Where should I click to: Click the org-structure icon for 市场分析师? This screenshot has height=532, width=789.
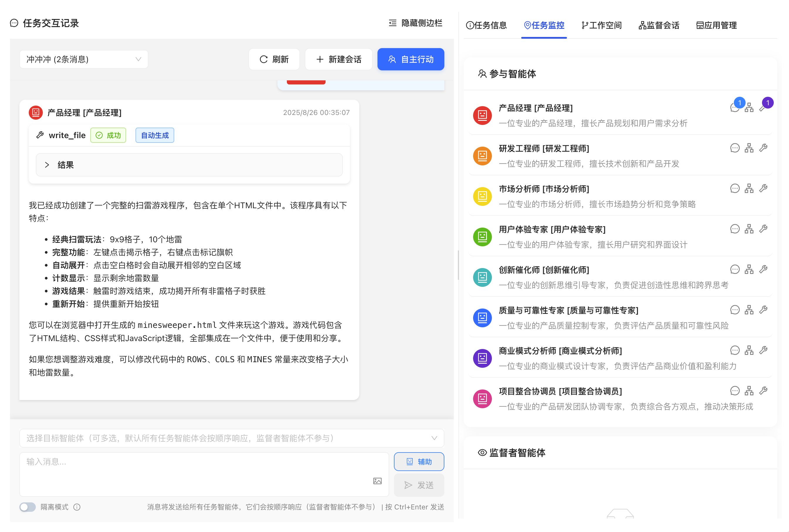(749, 188)
